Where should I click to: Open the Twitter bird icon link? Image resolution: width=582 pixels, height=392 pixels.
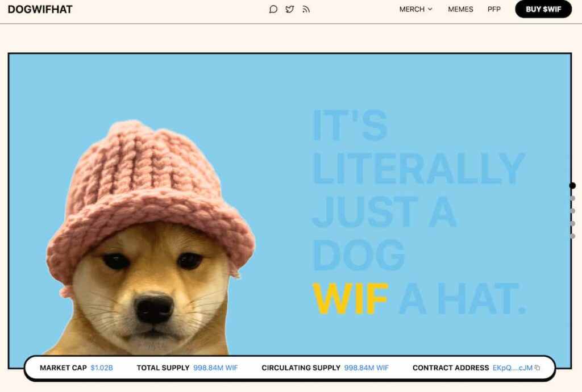click(289, 9)
